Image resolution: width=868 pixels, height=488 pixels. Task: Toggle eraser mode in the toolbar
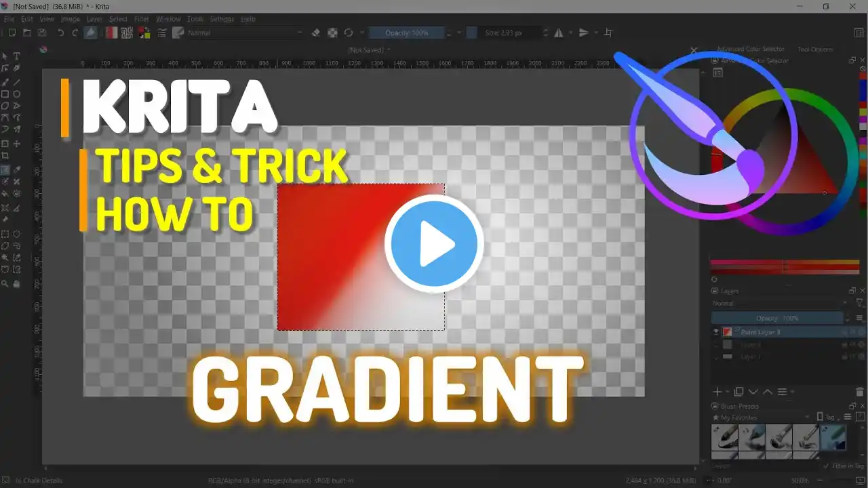[316, 33]
